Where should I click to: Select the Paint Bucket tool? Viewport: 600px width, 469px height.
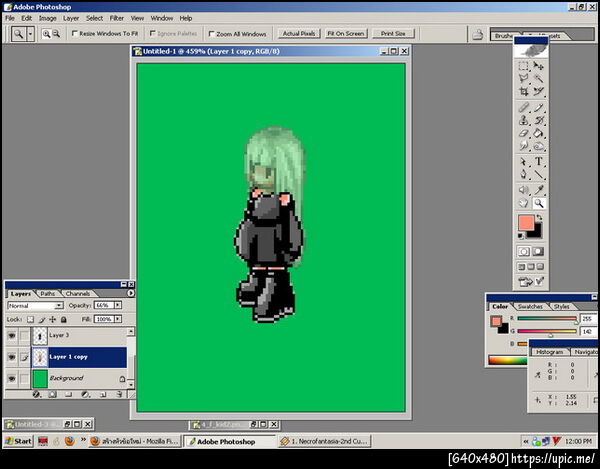[538, 133]
